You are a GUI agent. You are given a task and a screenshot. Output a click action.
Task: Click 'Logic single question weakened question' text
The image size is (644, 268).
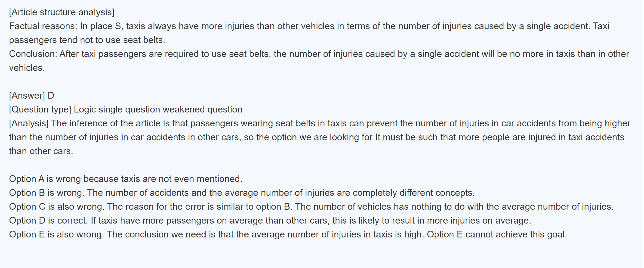(x=158, y=110)
